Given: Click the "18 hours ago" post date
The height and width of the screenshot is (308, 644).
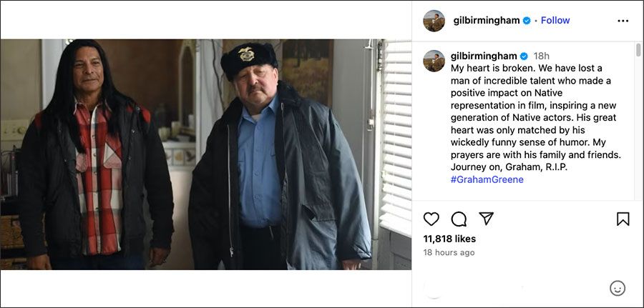Looking at the screenshot, I should (449, 252).
